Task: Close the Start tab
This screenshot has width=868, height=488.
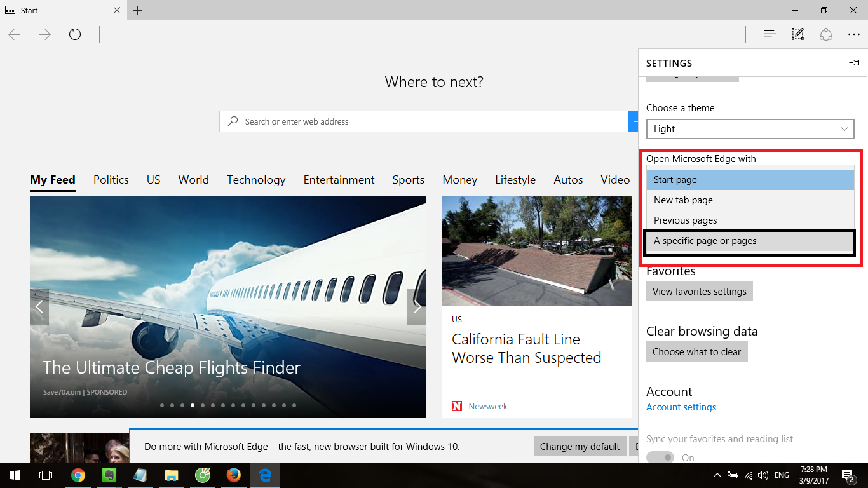Action: [x=117, y=10]
